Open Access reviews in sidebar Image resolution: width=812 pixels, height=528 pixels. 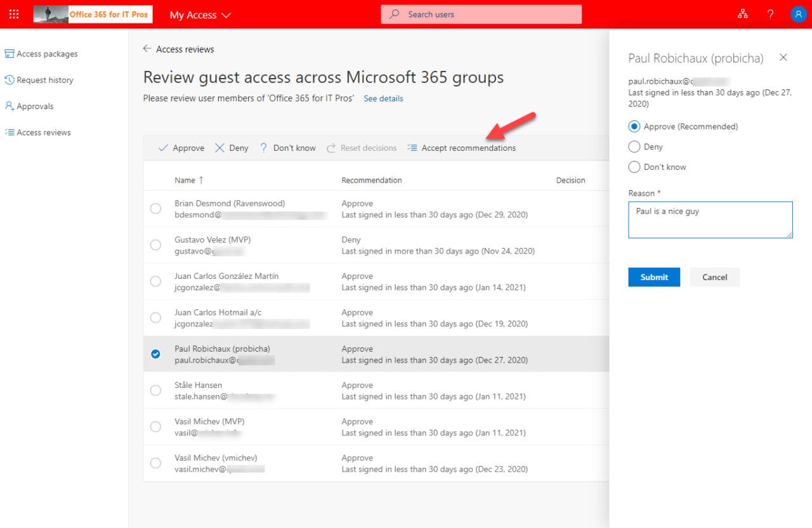click(44, 132)
